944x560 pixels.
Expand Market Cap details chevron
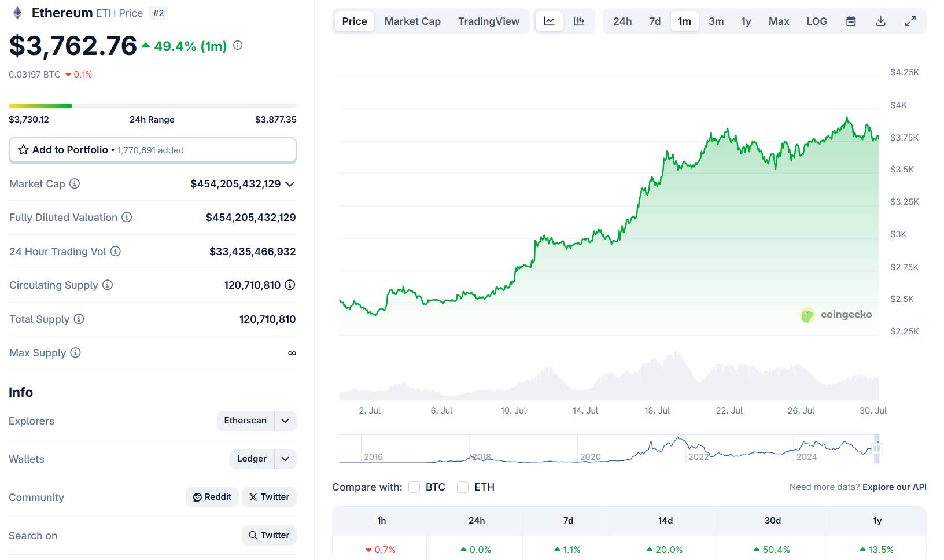pos(290,184)
